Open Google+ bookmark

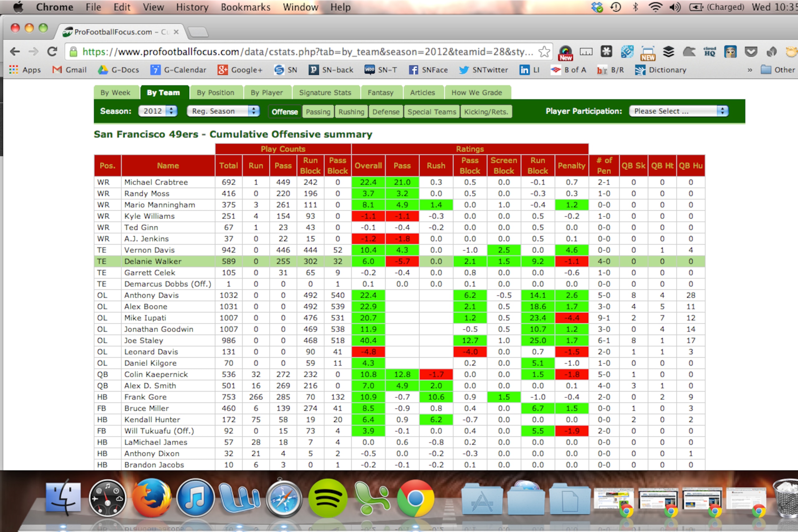point(240,70)
